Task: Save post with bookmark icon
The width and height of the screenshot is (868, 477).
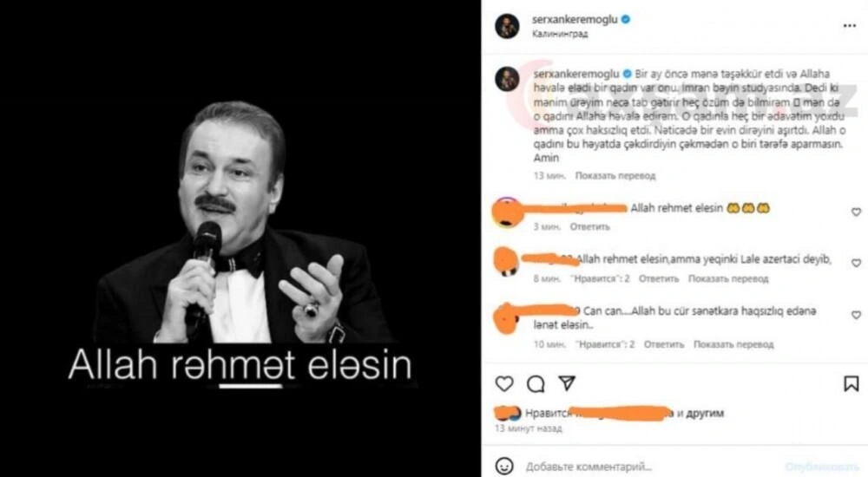Action: [851, 383]
